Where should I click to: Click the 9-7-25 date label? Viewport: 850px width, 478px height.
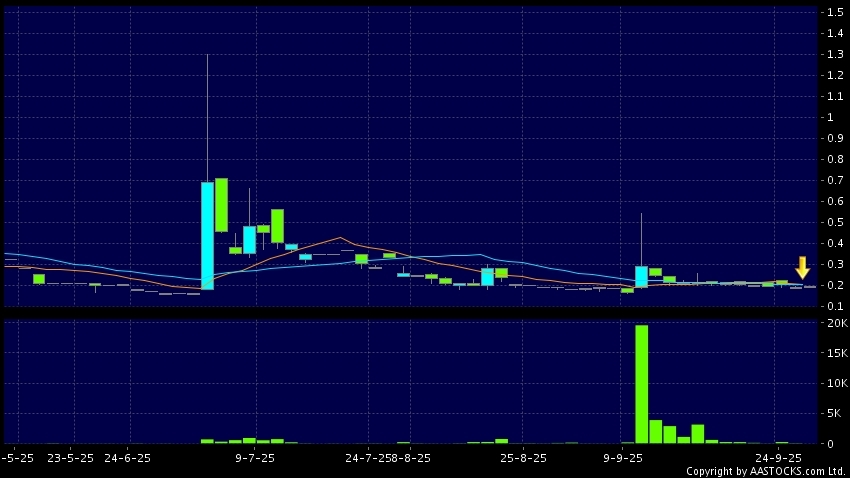pos(255,456)
